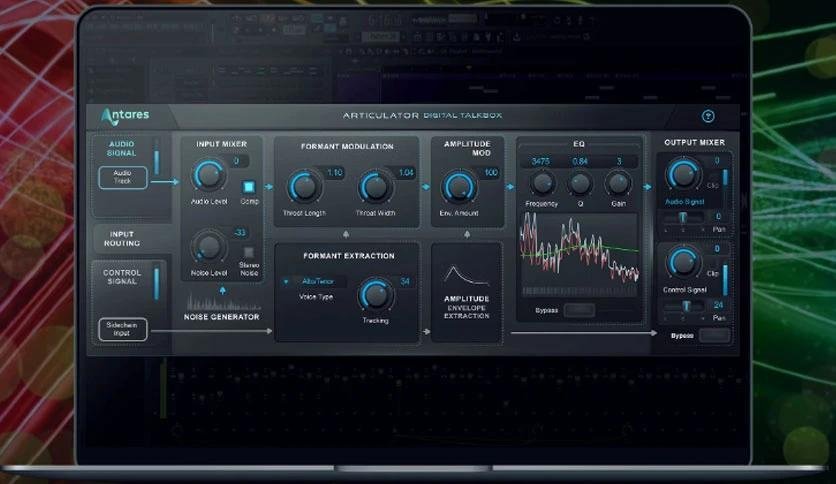Screen dimensions: 836x484
Task: Click the Tracking knob in Formant Extraction
Action: tap(375, 294)
